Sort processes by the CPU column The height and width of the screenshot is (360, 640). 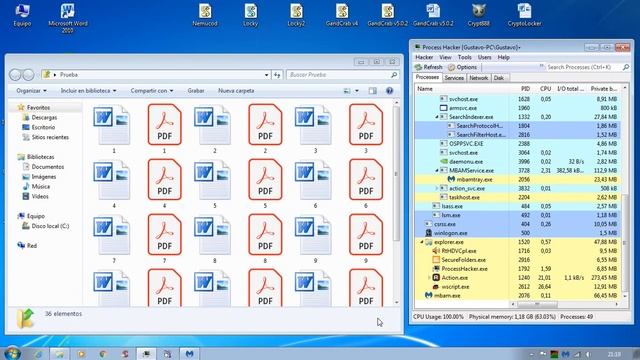click(x=543, y=89)
